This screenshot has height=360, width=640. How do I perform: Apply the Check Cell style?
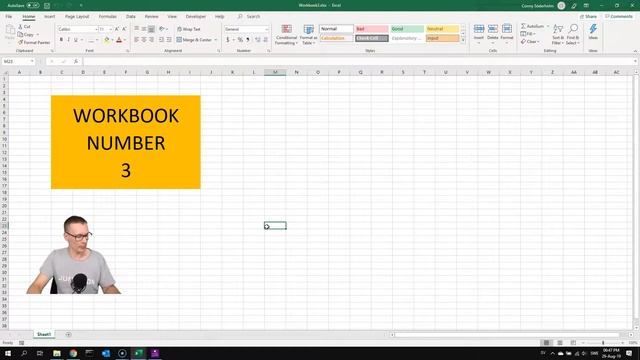(x=371, y=38)
